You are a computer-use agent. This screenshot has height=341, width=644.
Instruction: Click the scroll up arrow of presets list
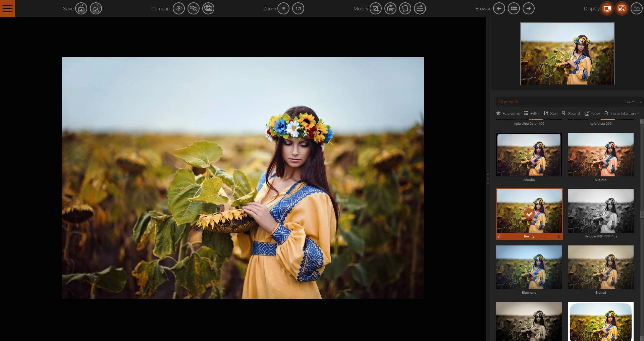[x=642, y=122]
